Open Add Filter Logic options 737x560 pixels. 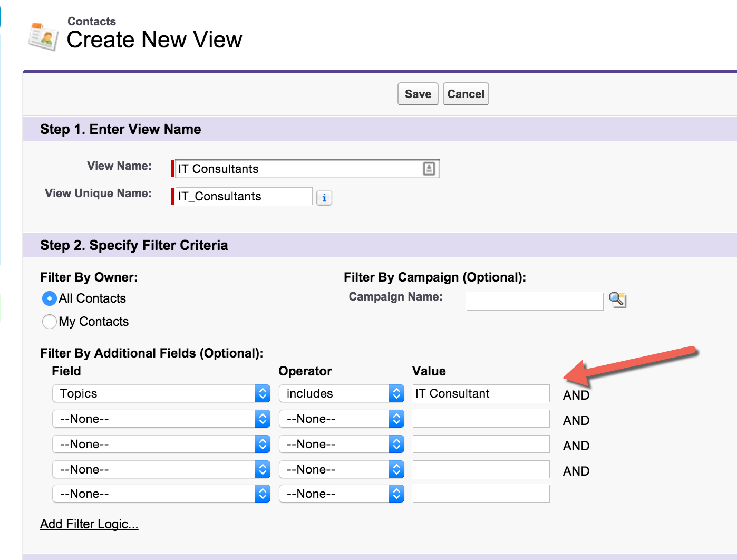(x=89, y=524)
